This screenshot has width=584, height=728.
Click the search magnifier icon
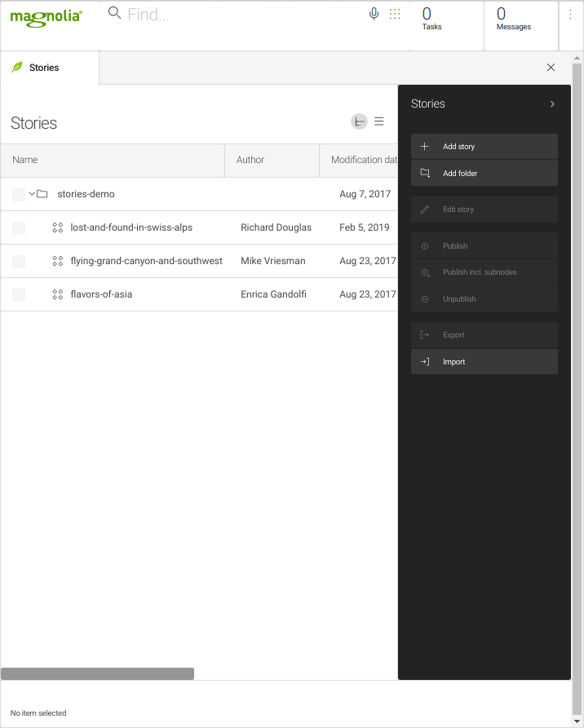(x=114, y=13)
